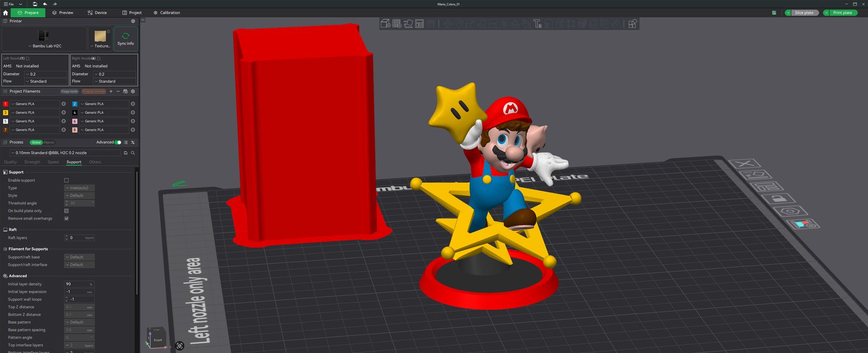Switch process scope to Objects
Screen dimensions: 868x353
coord(49,142)
